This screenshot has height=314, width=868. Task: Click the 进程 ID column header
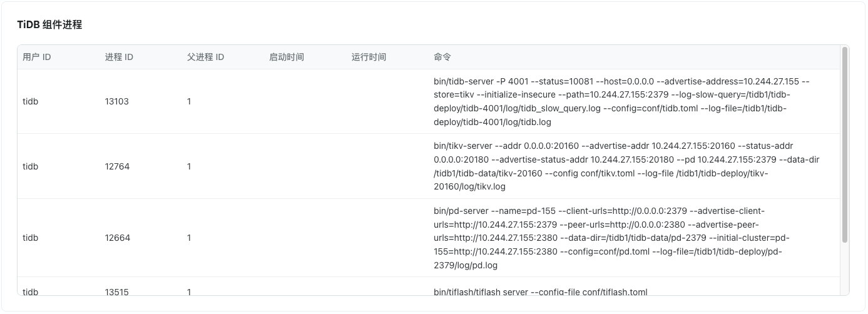pos(119,57)
